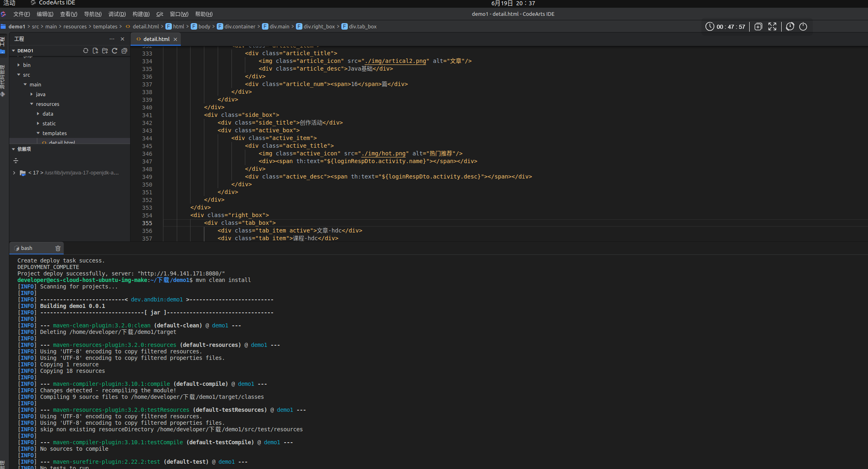Collapse the templates folder

tap(38, 133)
